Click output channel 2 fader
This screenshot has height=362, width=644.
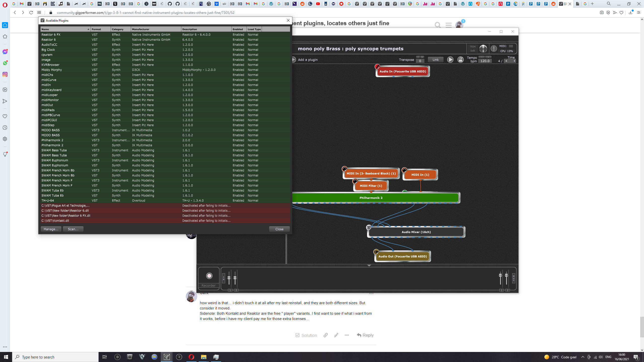click(x=506, y=276)
